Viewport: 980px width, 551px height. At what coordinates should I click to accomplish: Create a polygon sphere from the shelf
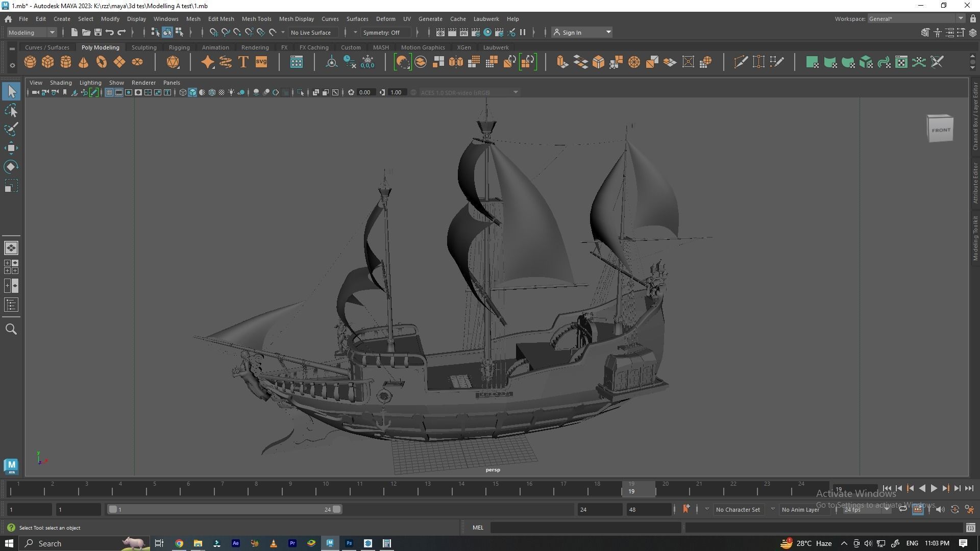point(30,62)
